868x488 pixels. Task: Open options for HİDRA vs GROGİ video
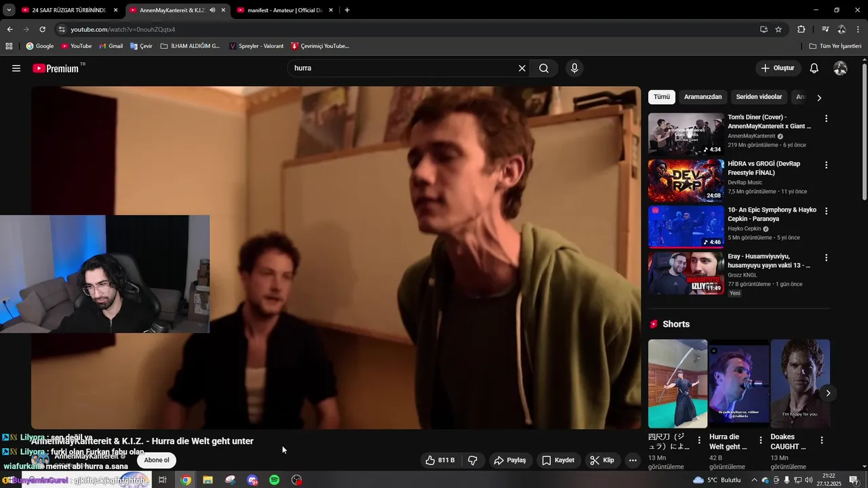point(826,165)
